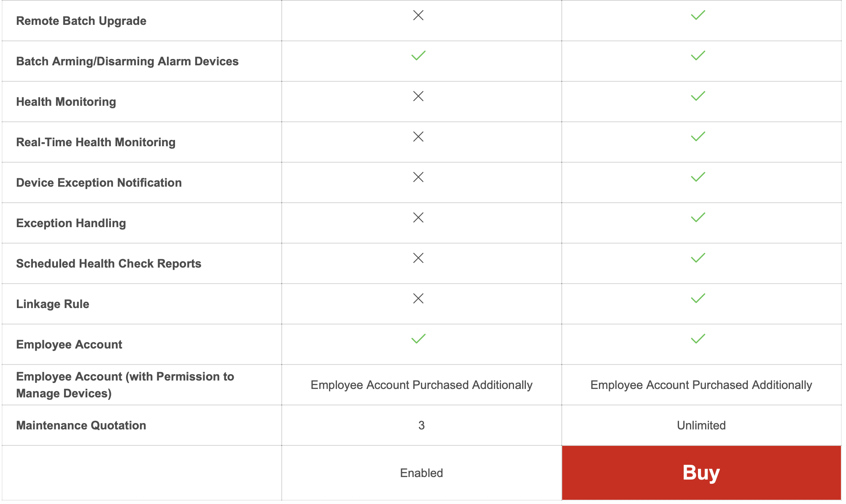Click the left green check for Batch Arming/Disarming

418,56
